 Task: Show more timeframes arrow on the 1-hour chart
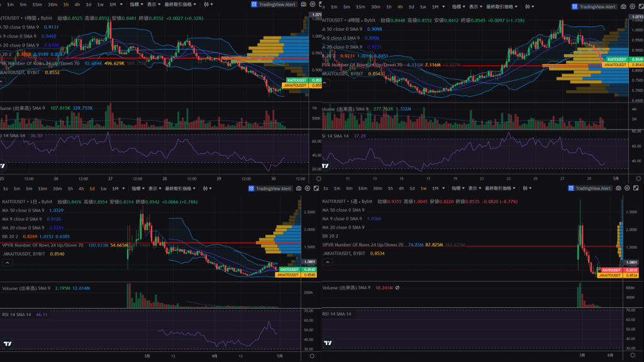(x=121, y=4)
